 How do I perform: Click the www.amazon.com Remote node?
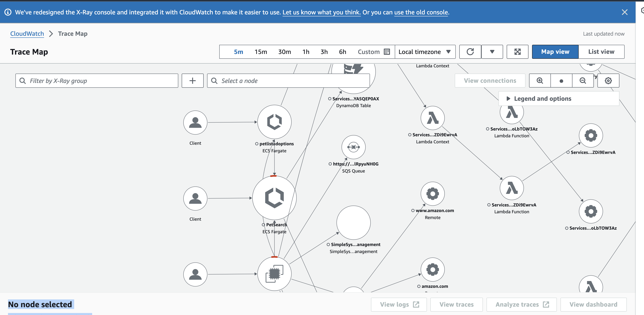pyautogui.click(x=433, y=194)
